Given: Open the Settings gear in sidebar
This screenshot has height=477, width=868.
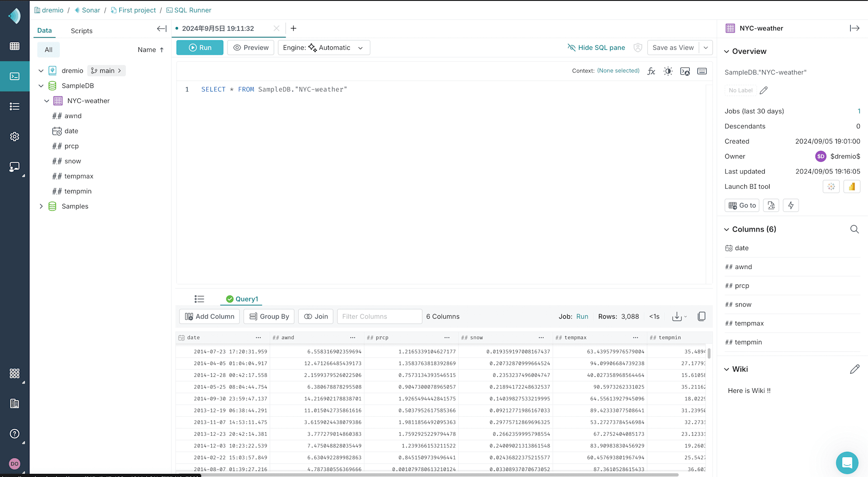Looking at the screenshot, I should point(14,137).
